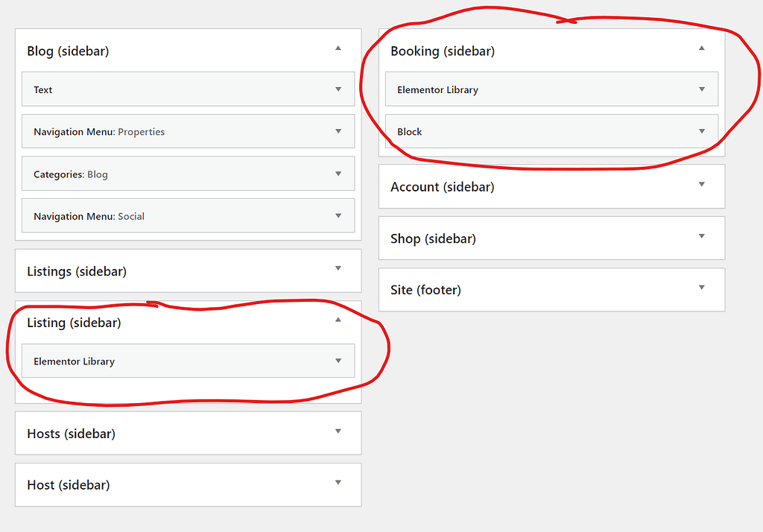Viewport: 763px width, 532px height.
Task: Open Navigation Menu: Properties widget settings
Action: pos(186,131)
